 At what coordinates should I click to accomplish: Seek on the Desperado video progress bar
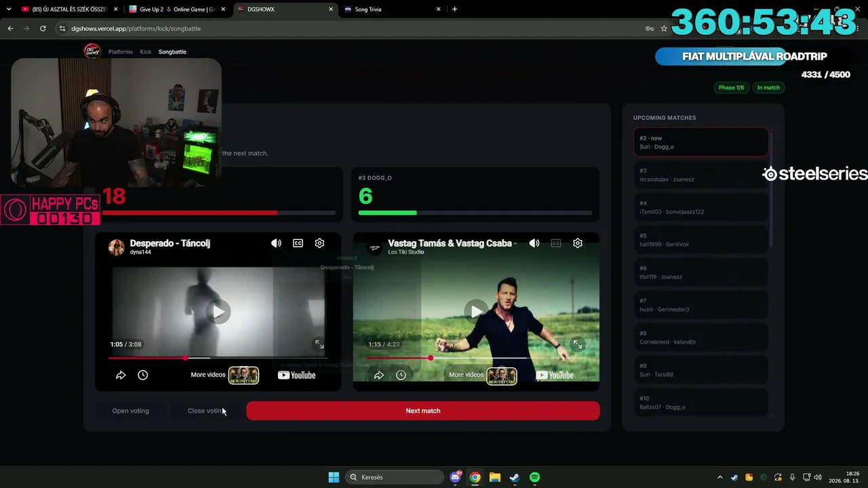[218, 358]
